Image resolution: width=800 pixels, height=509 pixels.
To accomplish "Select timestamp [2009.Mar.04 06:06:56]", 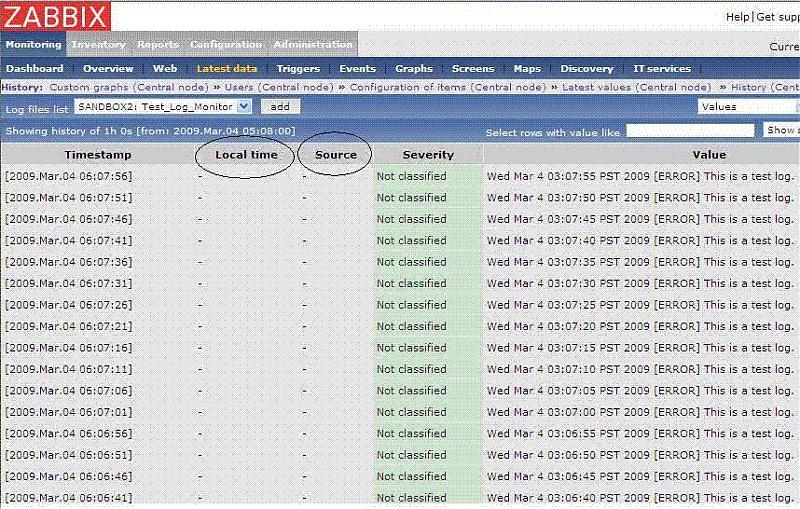I will [68, 433].
